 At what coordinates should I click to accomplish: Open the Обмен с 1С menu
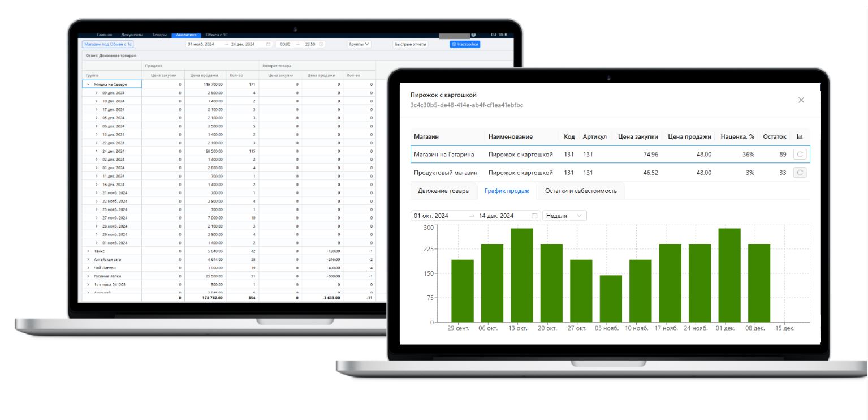pyautogui.click(x=217, y=35)
